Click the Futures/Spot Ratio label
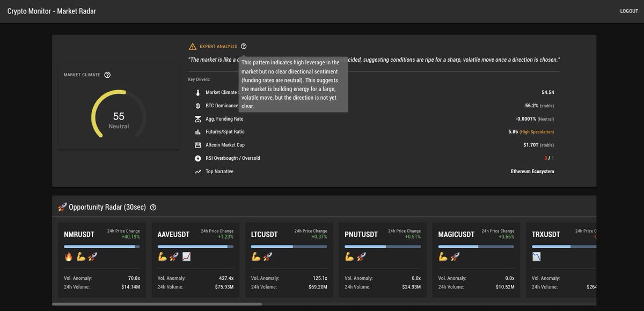This screenshot has width=644, height=311. [225, 132]
